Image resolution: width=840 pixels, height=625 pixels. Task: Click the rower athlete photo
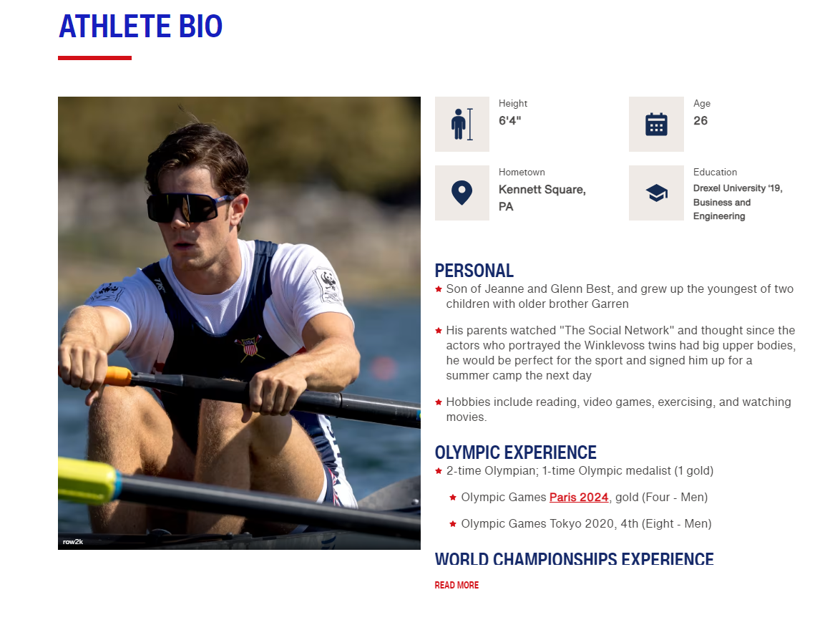239,322
